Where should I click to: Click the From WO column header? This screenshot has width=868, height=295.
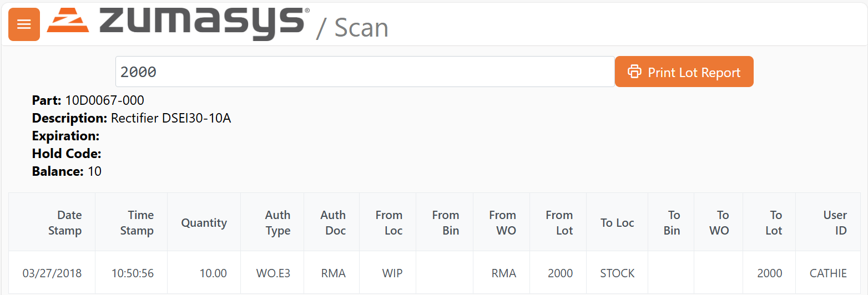pyautogui.click(x=502, y=223)
